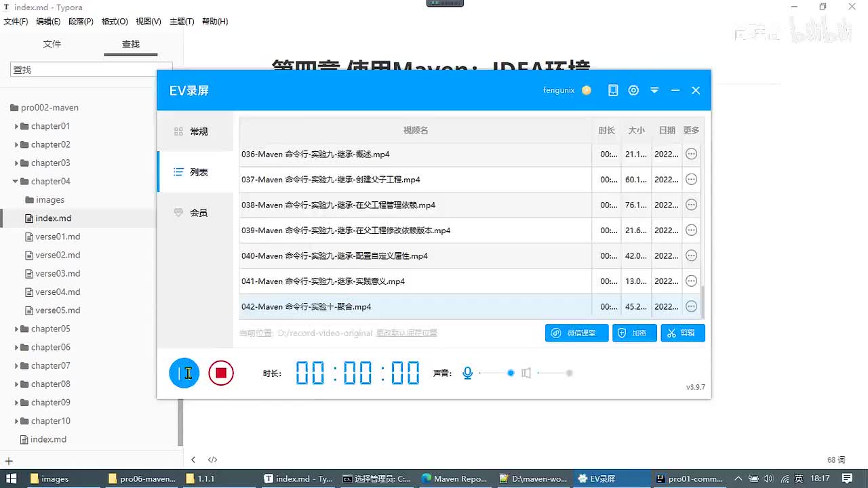
Task: Click the EV录屏 pause recording button
Action: pyautogui.click(x=184, y=373)
